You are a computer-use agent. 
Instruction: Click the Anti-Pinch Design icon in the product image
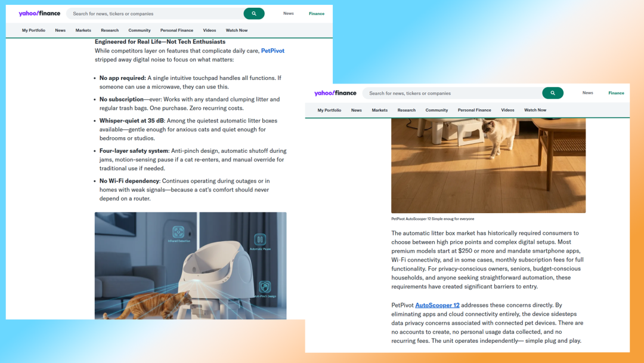265,287
